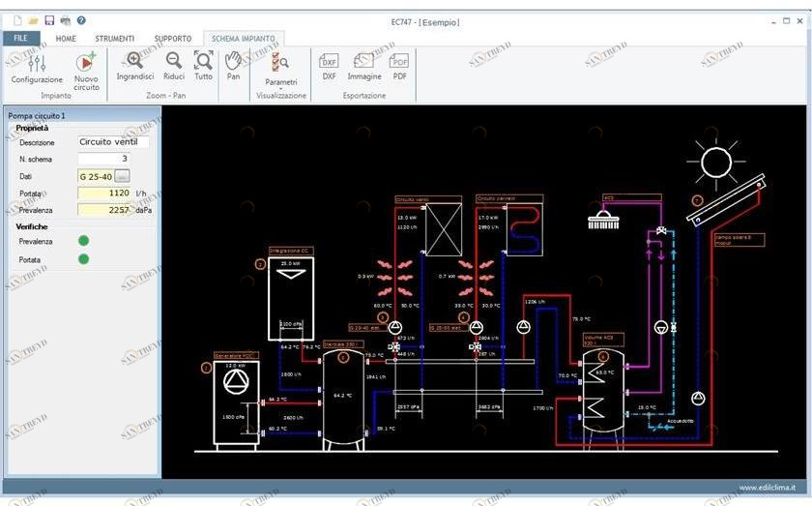
Task: Export the schema as DXF
Action: 329,66
